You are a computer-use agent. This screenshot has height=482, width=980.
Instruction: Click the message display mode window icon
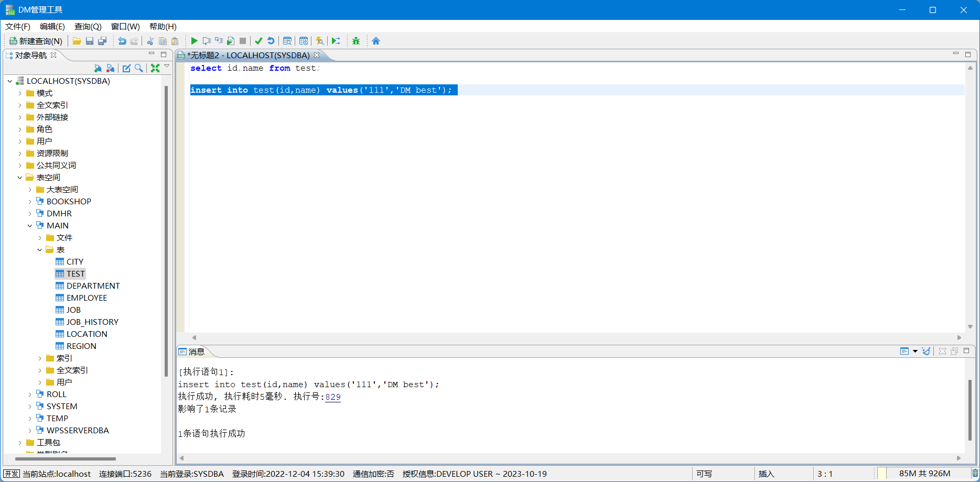904,351
